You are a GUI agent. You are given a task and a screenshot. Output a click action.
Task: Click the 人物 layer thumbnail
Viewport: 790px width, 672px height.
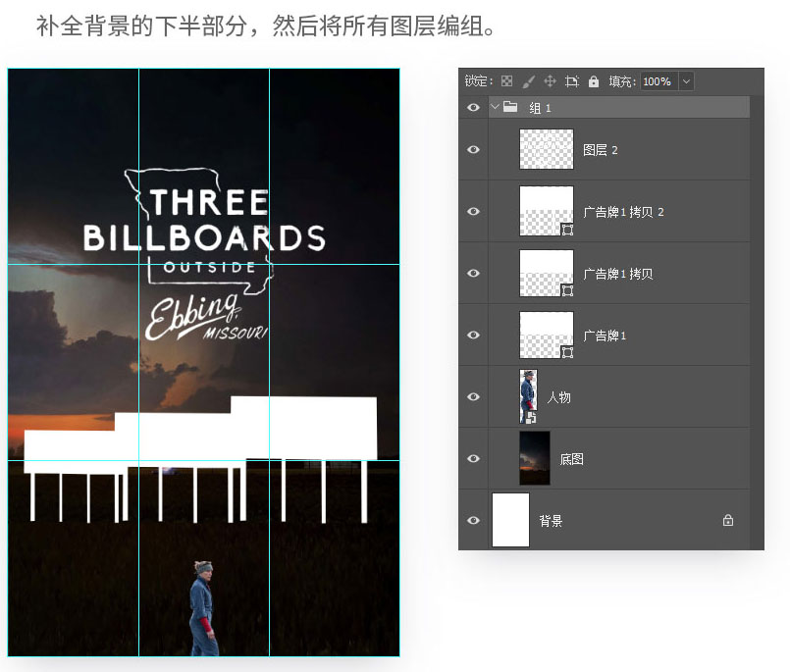pyautogui.click(x=528, y=396)
